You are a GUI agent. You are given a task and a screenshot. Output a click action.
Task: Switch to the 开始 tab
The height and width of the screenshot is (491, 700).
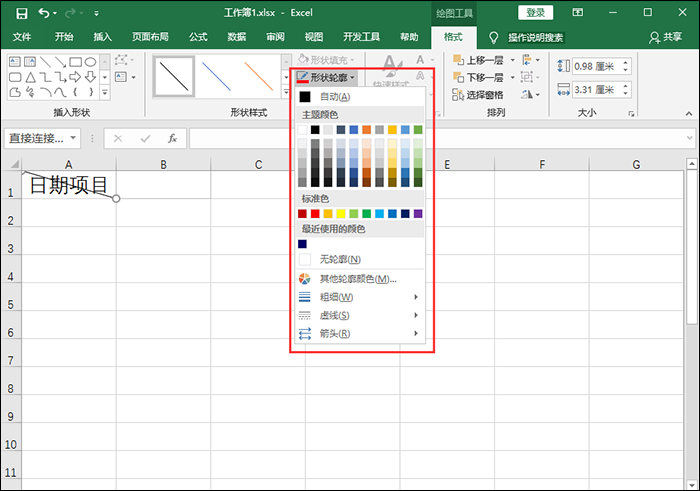click(64, 37)
